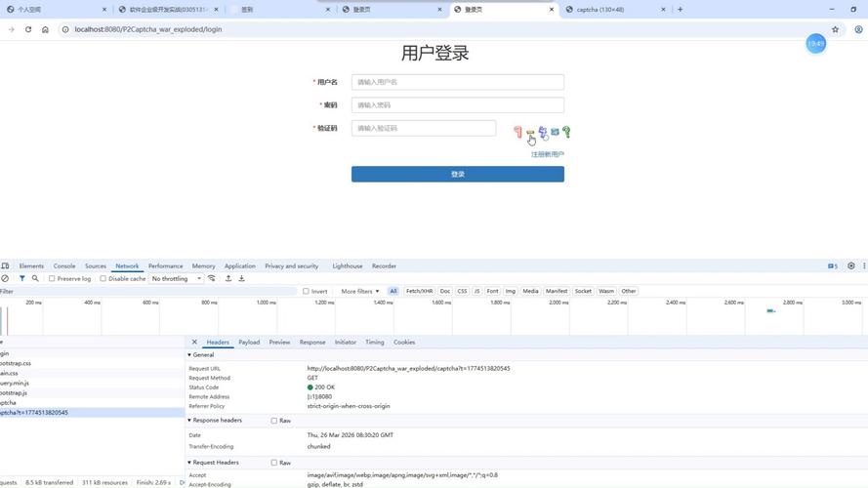Bookmark this page with the star icon
This screenshot has height=488, width=868.
coord(836,29)
